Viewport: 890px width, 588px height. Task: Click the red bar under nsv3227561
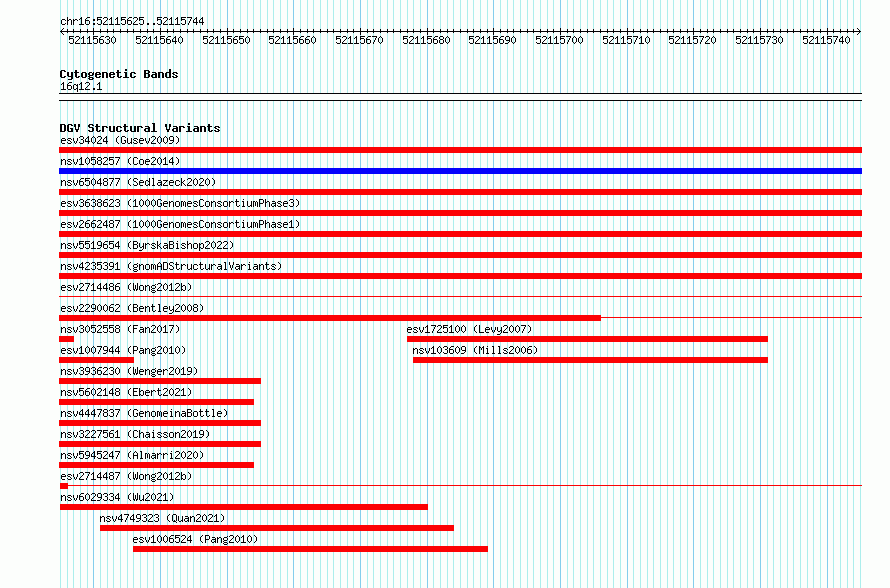click(x=160, y=444)
